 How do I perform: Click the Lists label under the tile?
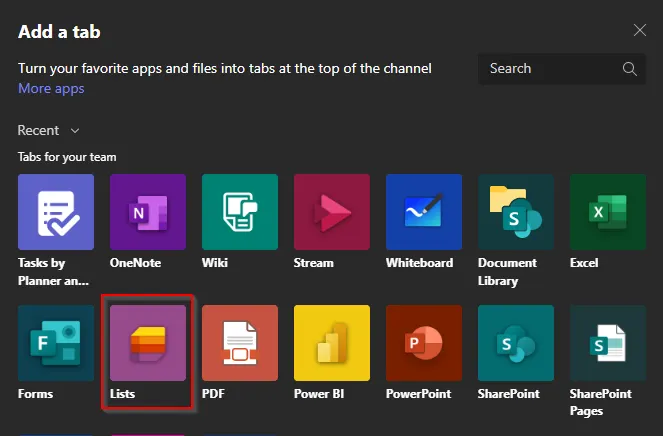[x=123, y=394]
